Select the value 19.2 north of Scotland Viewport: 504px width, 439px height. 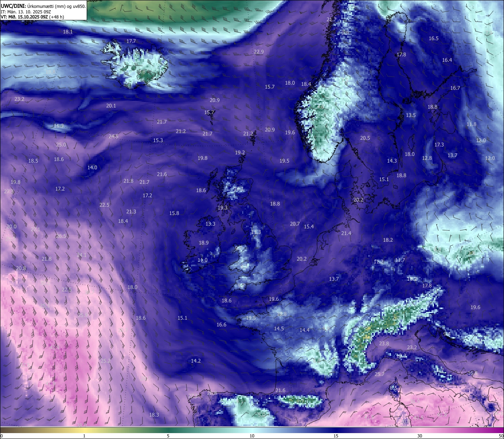point(240,152)
